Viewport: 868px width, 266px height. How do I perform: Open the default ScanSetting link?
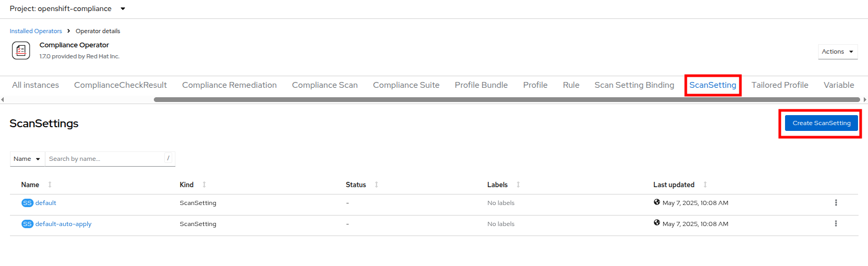tap(46, 203)
